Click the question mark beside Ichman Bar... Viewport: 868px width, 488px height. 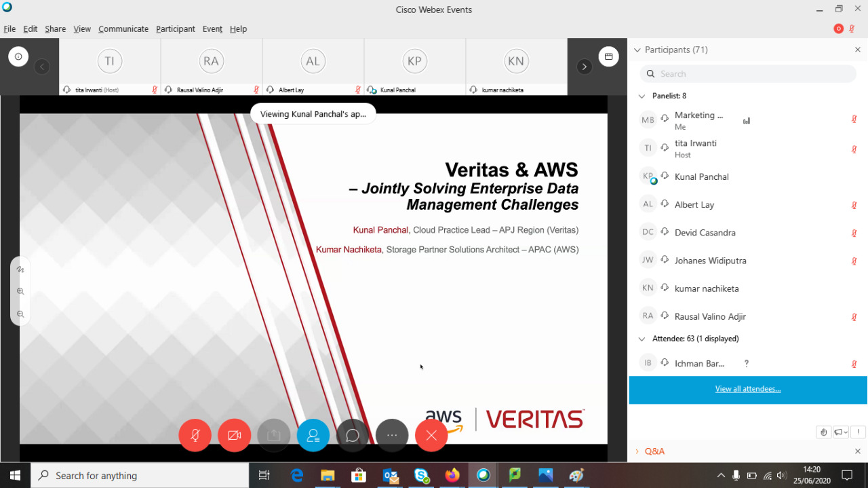coord(747,363)
